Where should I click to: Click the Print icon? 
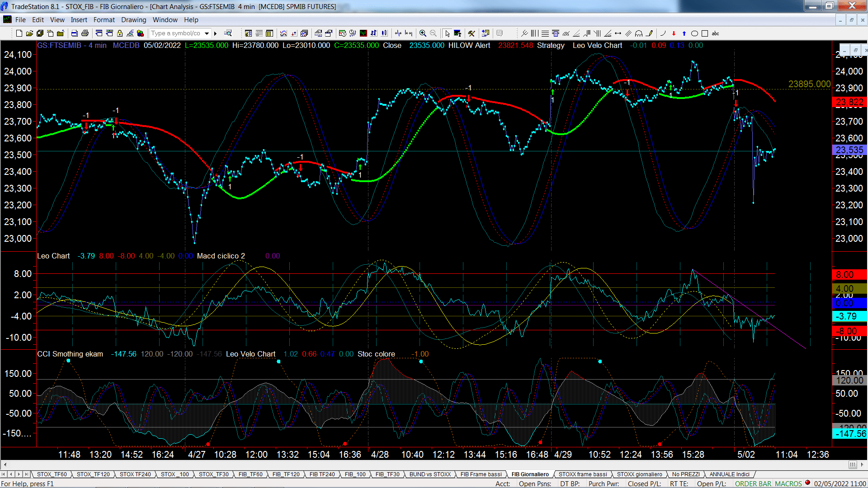pos(85,33)
